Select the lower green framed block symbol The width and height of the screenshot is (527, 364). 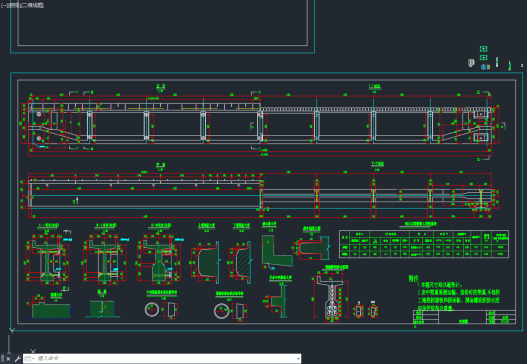(483, 57)
